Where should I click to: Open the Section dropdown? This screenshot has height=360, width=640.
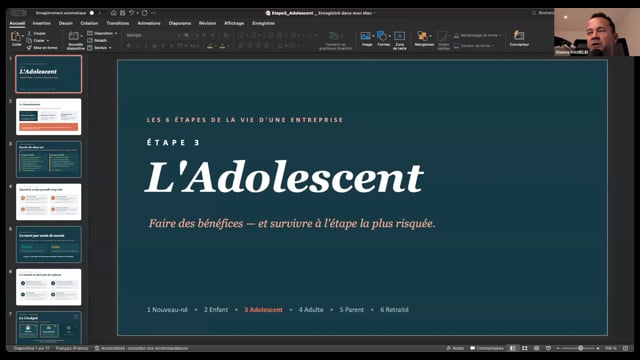99,48
